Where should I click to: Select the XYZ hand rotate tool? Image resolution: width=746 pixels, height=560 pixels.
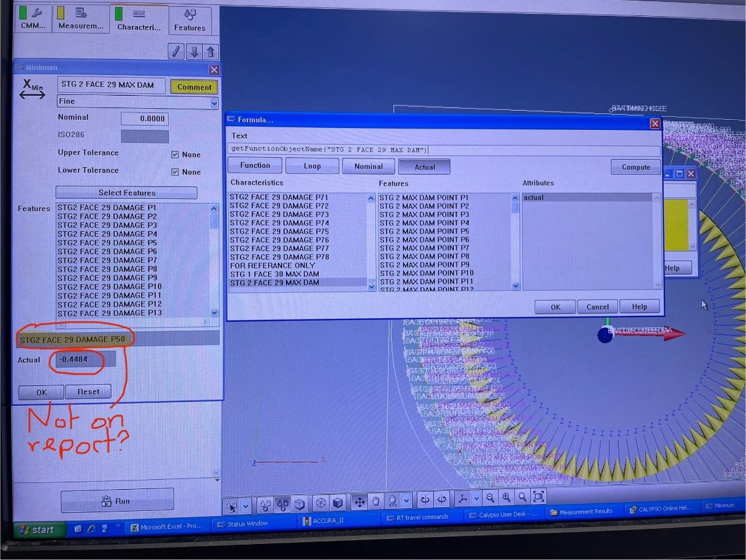click(x=393, y=500)
